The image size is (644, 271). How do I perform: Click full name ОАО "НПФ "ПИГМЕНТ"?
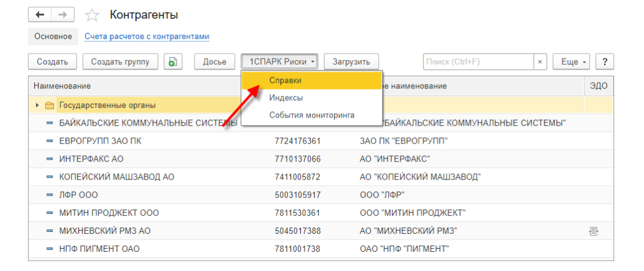(404, 249)
